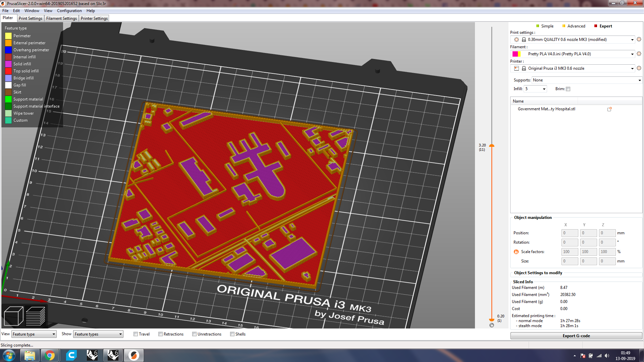Enable the Retractions checkbox

point(161,334)
